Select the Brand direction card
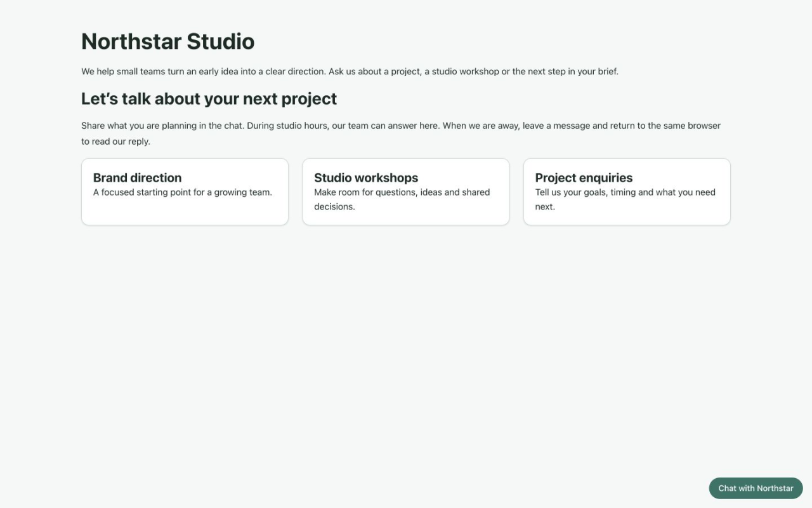The image size is (812, 508). (185, 192)
